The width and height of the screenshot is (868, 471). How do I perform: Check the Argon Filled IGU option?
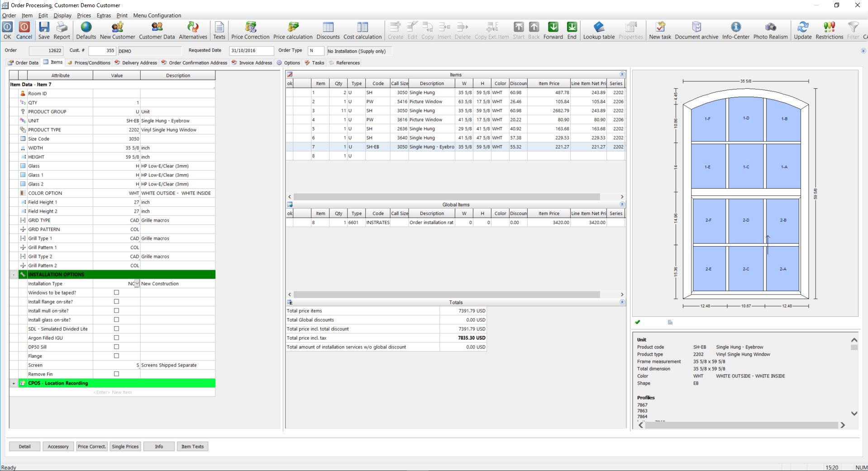[x=116, y=338]
